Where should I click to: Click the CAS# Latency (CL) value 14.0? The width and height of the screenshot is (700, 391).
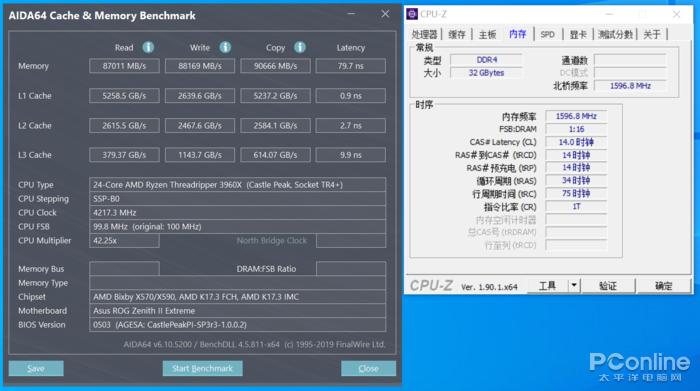tap(576, 142)
